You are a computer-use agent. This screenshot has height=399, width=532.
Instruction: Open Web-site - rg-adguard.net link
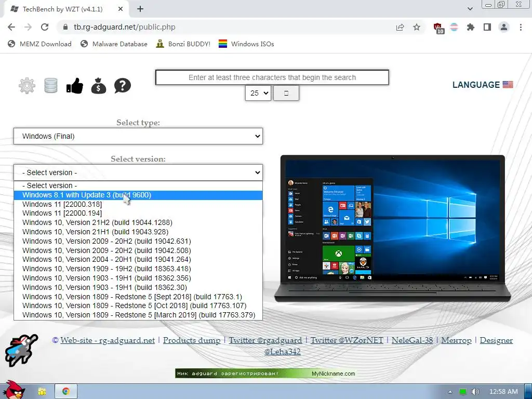click(108, 340)
